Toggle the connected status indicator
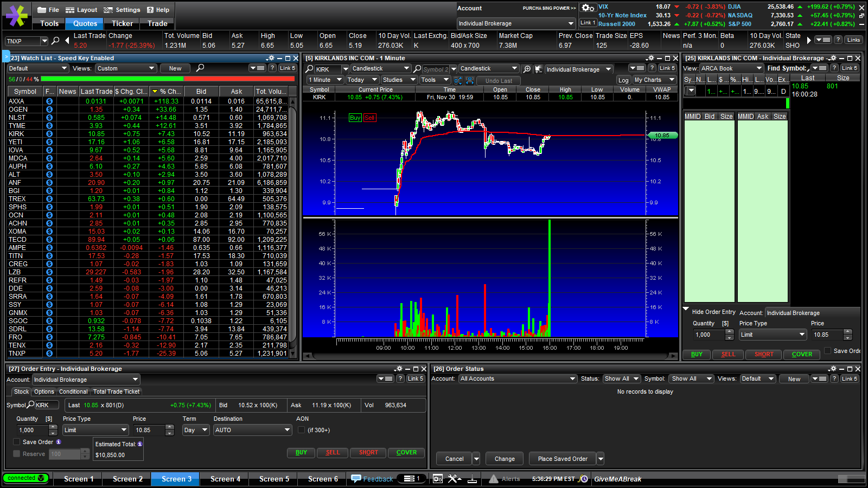Viewport: 868px width, 488px height. click(25, 478)
